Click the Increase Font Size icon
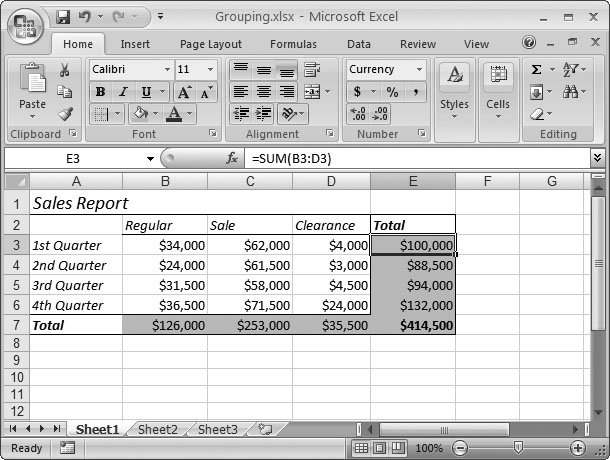This screenshot has width=610, height=460. [185, 92]
